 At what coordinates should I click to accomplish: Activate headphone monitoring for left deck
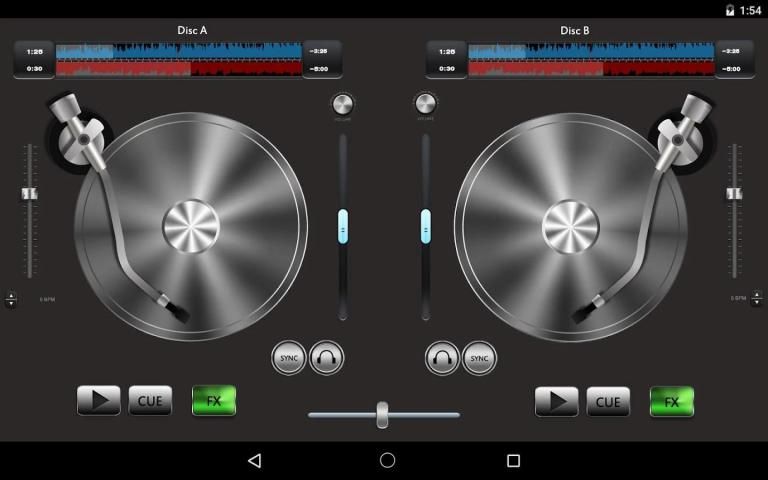pos(327,357)
